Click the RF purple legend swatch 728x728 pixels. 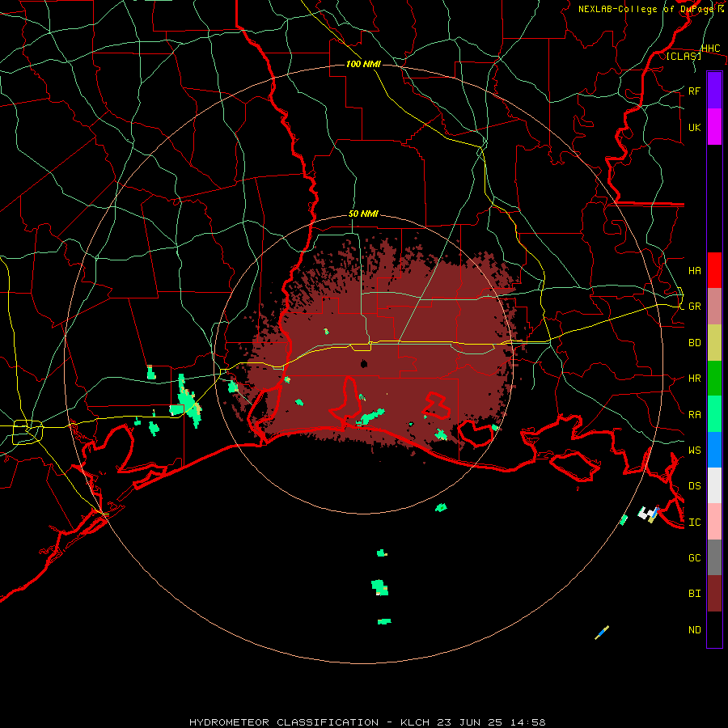tap(714, 91)
